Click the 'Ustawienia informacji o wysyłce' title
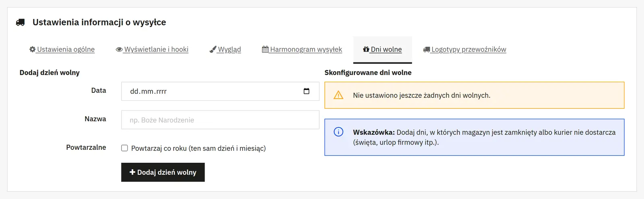The height and width of the screenshot is (199, 644). [x=99, y=22]
